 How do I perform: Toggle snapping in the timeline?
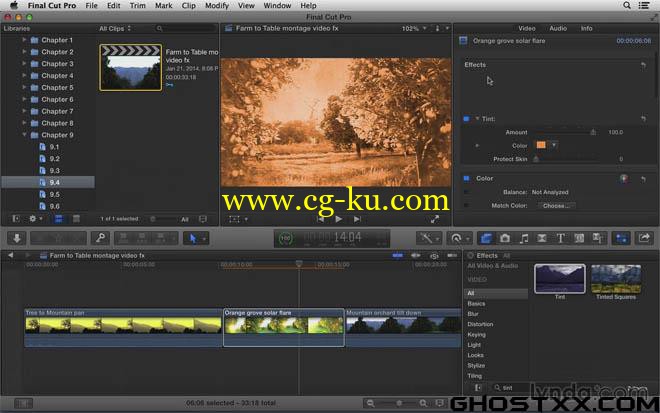(x=452, y=256)
